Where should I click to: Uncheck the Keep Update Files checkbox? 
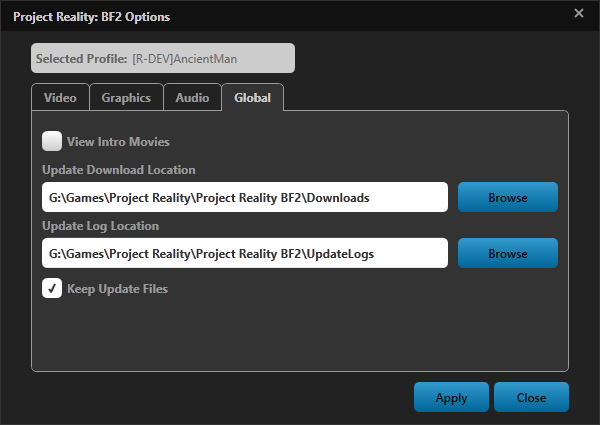click(52, 289)
